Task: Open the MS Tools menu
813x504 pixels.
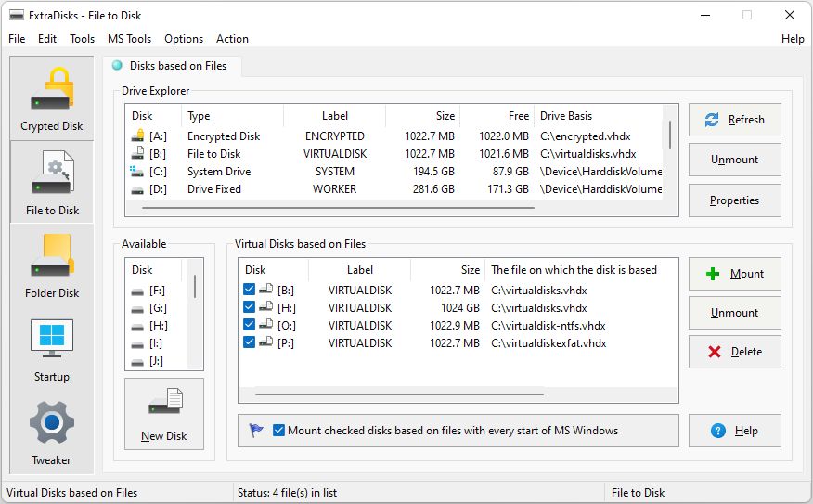Action: [129, 39]
